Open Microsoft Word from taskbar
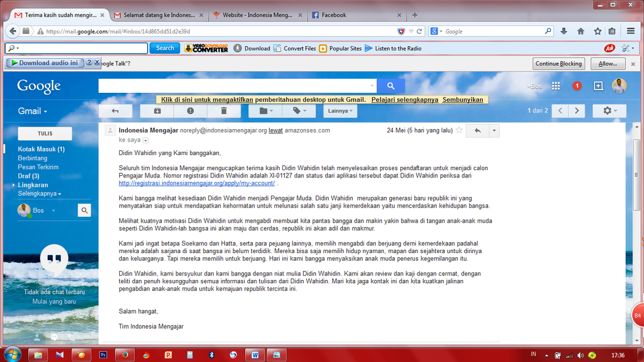The image size is (644, 362). pos(254,354)
